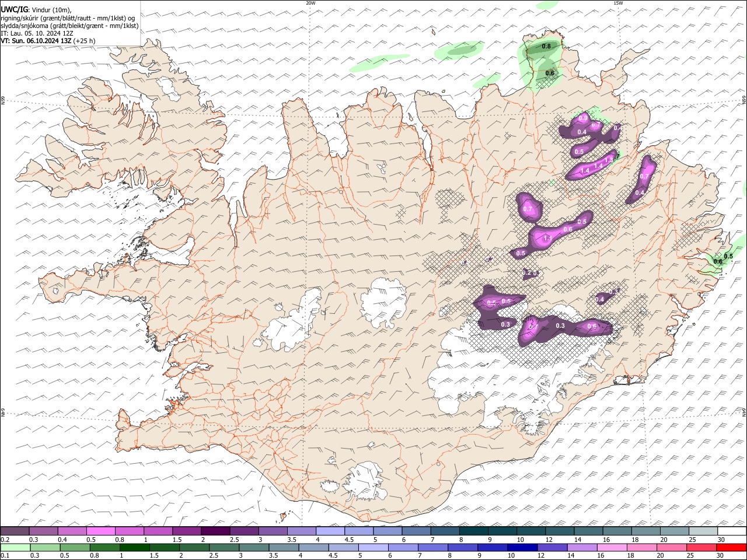Select the light pink swatch at 16 in the bottom legend row
The image size is (747, 560).
(x=612, y=547)
